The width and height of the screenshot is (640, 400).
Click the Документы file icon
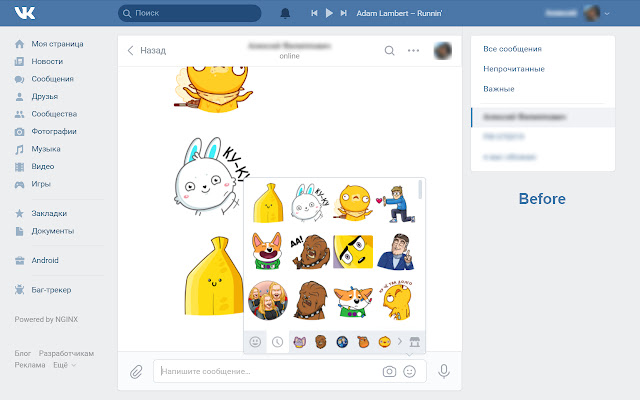(19, 231)
